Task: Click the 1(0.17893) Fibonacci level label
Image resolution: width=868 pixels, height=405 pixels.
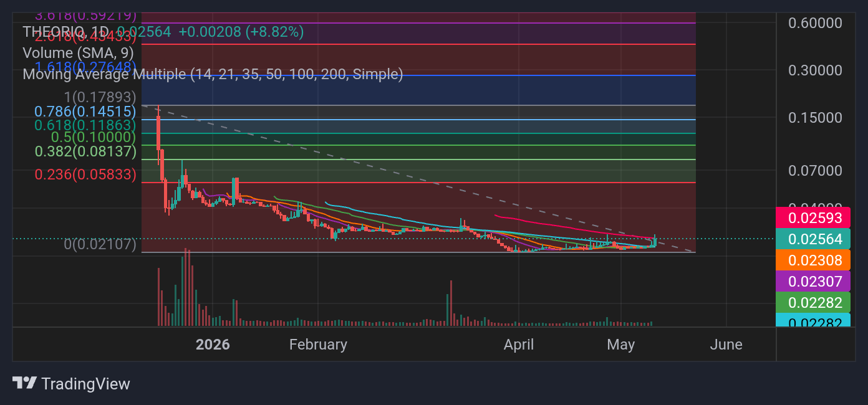Action: pyautogui.click(x=100, y=97)
